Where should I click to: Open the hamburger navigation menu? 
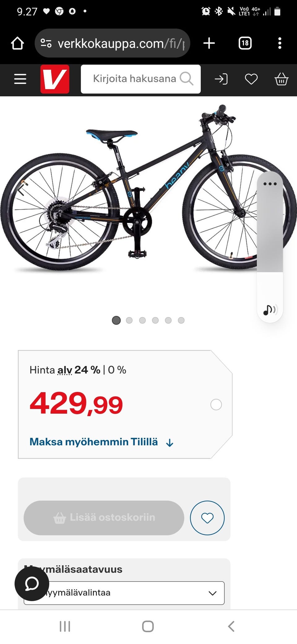(20, 79)
